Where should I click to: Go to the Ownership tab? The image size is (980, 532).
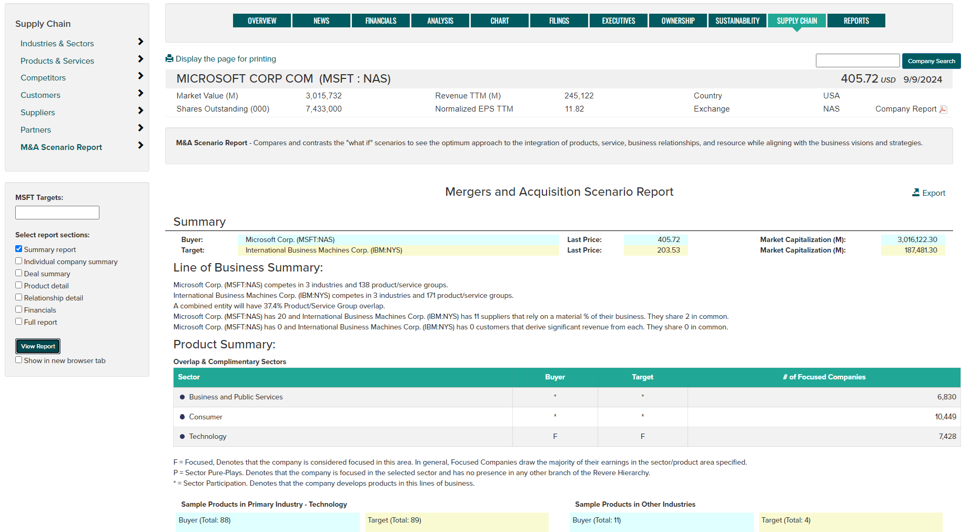pos(678,21)
